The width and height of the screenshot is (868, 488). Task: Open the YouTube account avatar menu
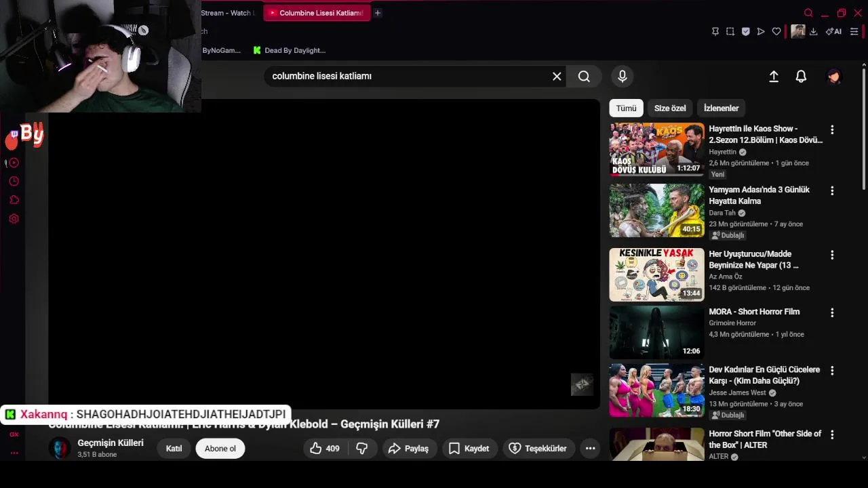click(x=834, y=77)
